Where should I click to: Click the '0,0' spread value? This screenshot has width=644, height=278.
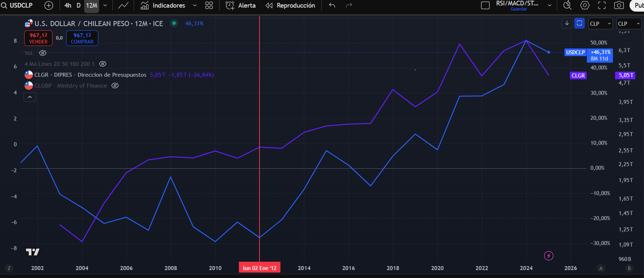click(x=59, y=38)
